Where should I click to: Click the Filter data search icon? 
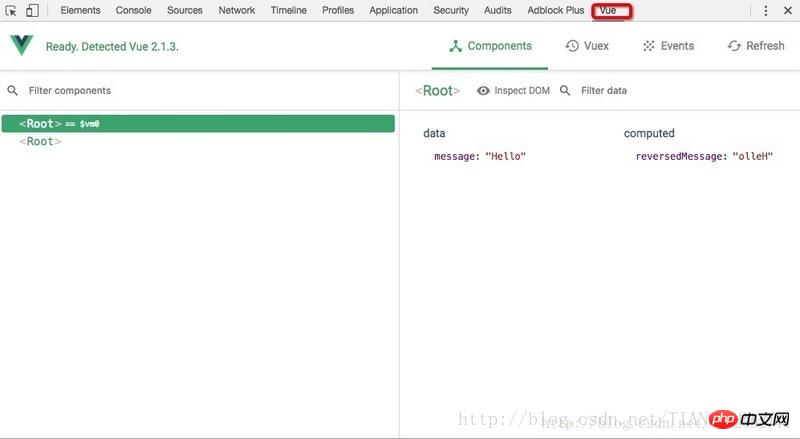click(x=565, y=90)
